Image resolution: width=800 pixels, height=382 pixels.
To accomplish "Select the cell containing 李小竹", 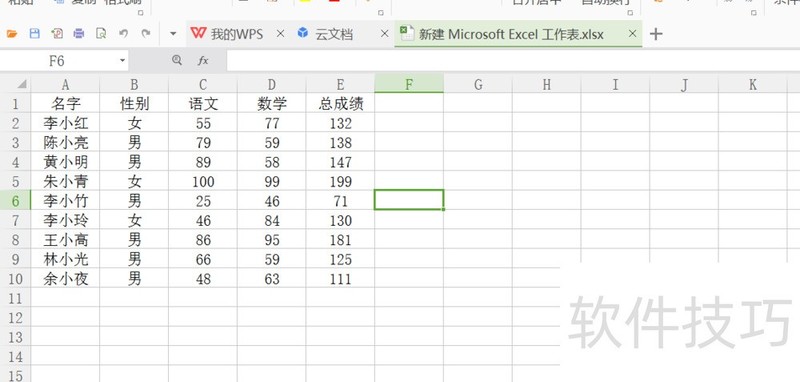I will 65,201.
